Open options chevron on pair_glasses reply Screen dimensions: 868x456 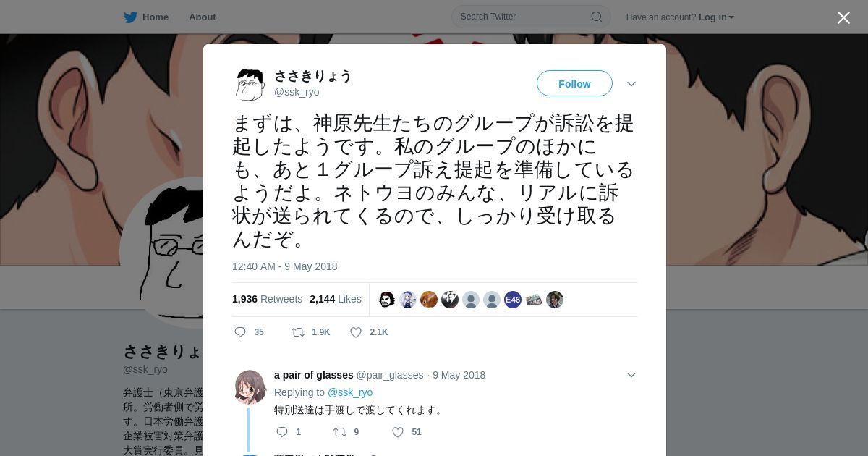point(631,375)
